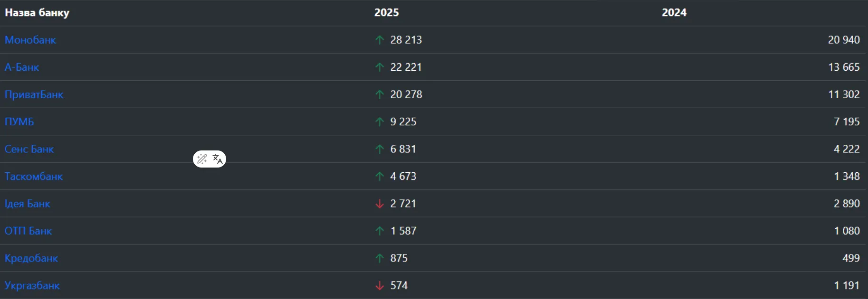Image resolution: width=868 pixels, height=299 pixels.
Task: Click the Таскомбанк link
Action: pos(34,177)
